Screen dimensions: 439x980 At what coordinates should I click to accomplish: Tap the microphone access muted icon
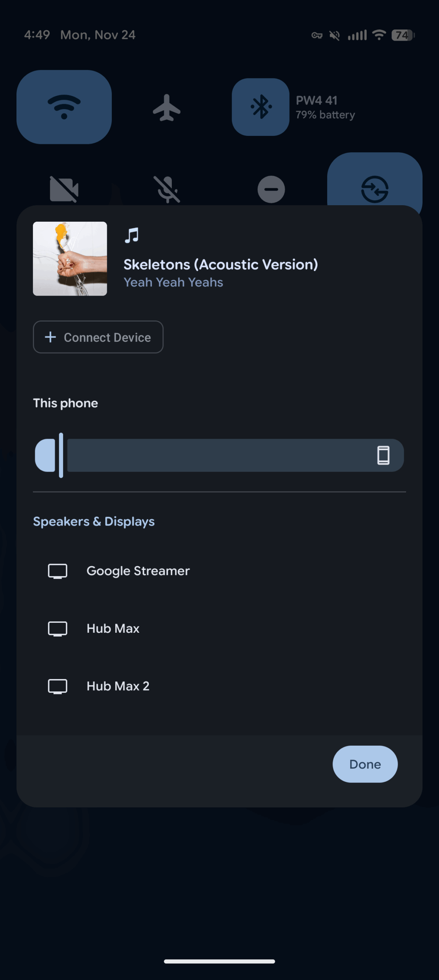[167, 189]
